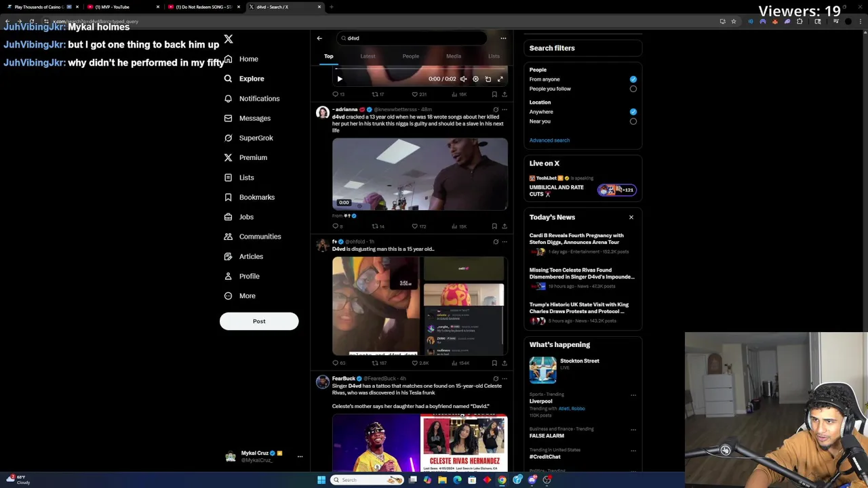The height and width of the screenshot is (488, 868).
Task: Open File Explorer from the taskbar
Action: [442, 480]
